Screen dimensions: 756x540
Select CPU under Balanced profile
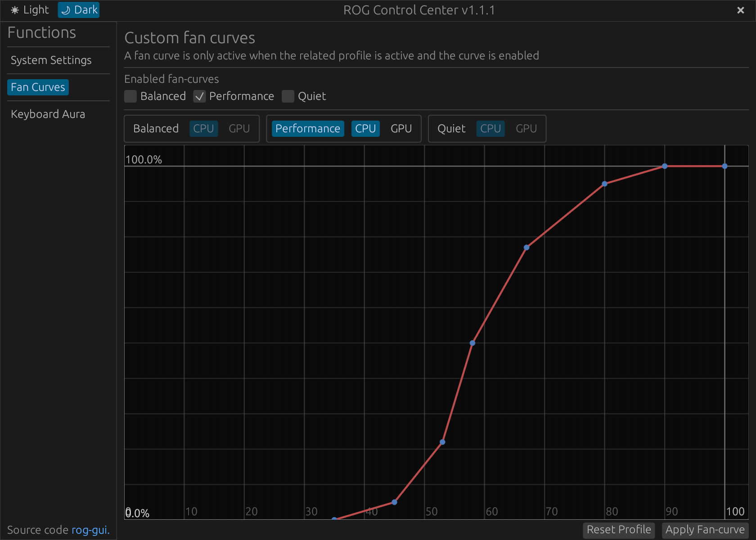pyautogui.click(x=203, y=129)
